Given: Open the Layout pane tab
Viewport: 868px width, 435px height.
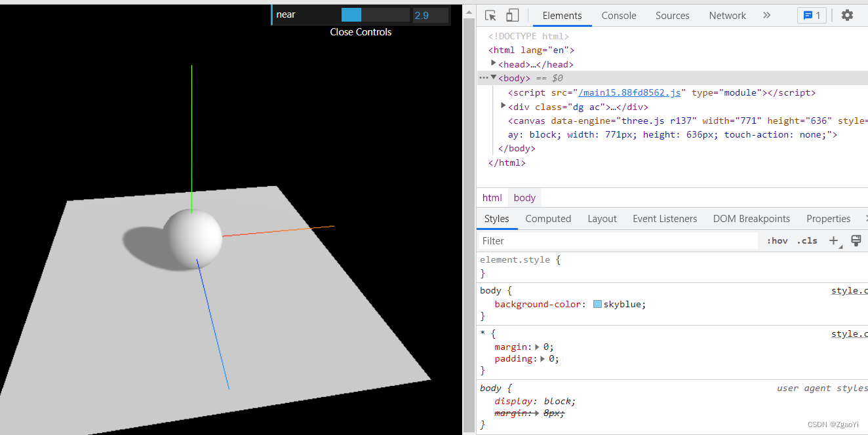Looking at the screenshot, I should pyautogui.click(x=602, y=219).
